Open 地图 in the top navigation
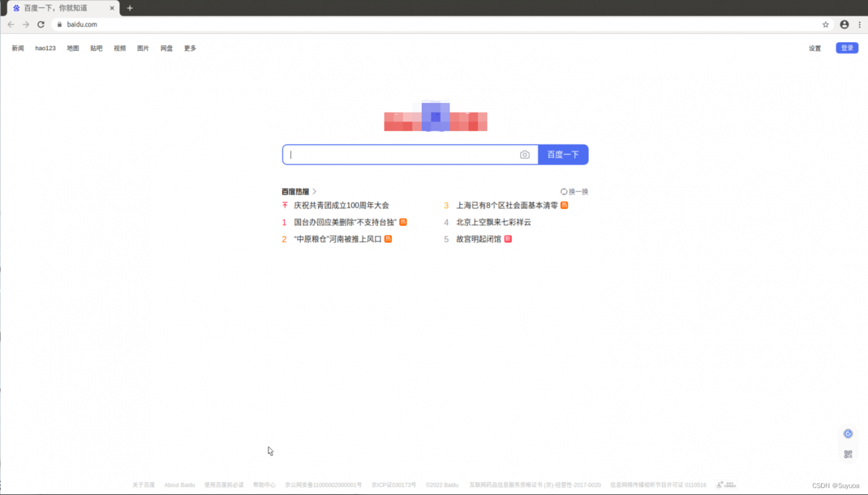The height and width of the screenshot is (495, 868). point(73,48)
